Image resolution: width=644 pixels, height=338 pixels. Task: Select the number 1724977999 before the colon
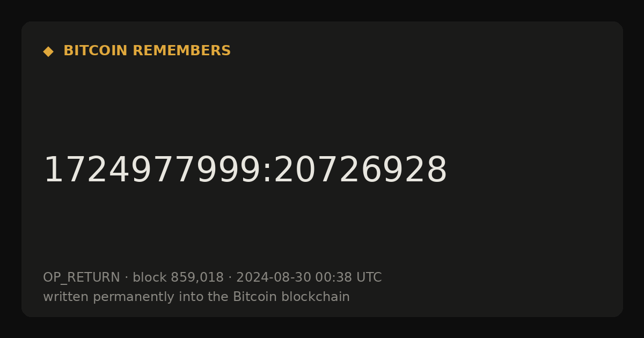(x=152, y=171)
